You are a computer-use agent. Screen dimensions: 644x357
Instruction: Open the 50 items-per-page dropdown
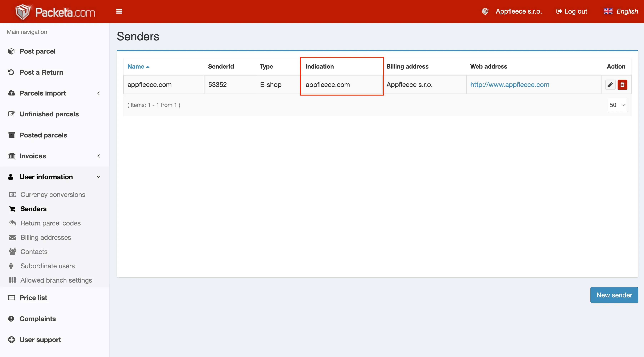pyautogui.click(x=617, y=105)
